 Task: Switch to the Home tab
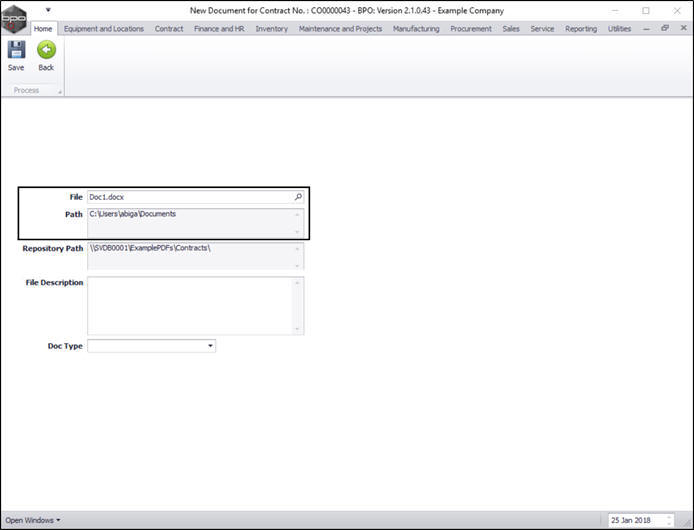click(43, 29)
